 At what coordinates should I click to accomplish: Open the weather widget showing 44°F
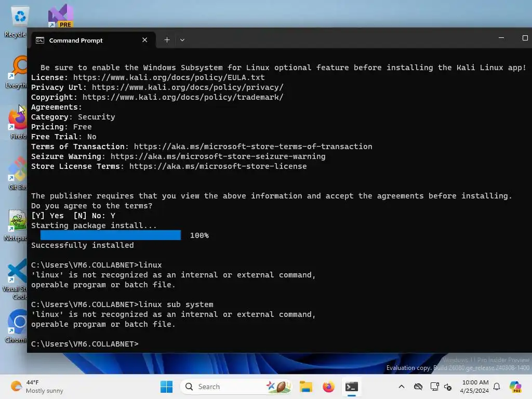[x=37, y=387]
